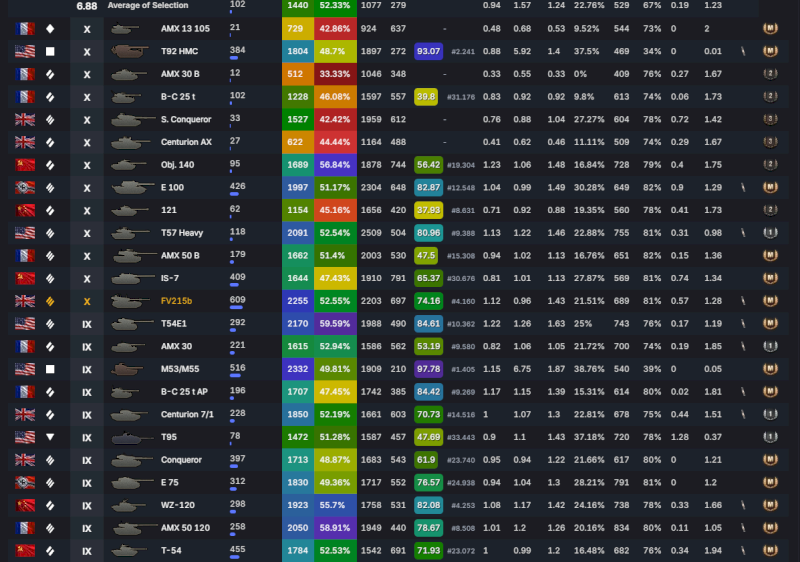Click the gun mark icon in WZ-120 row
The image size is (800, 562).
743,505
